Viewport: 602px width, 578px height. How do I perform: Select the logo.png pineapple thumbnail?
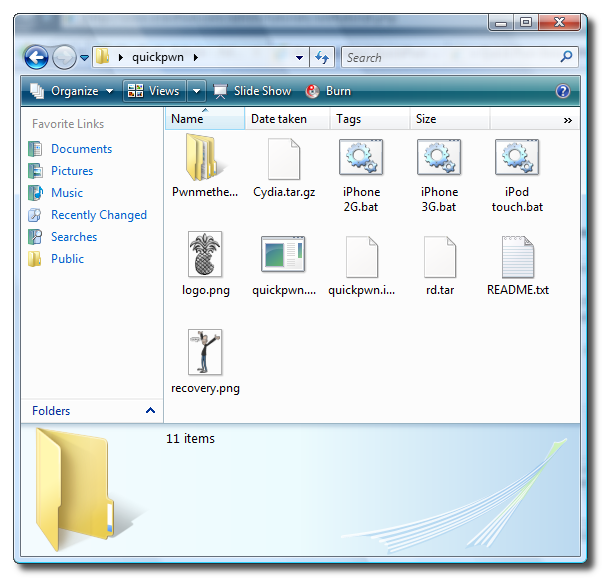pyautogui.click(x=205, y=254)
